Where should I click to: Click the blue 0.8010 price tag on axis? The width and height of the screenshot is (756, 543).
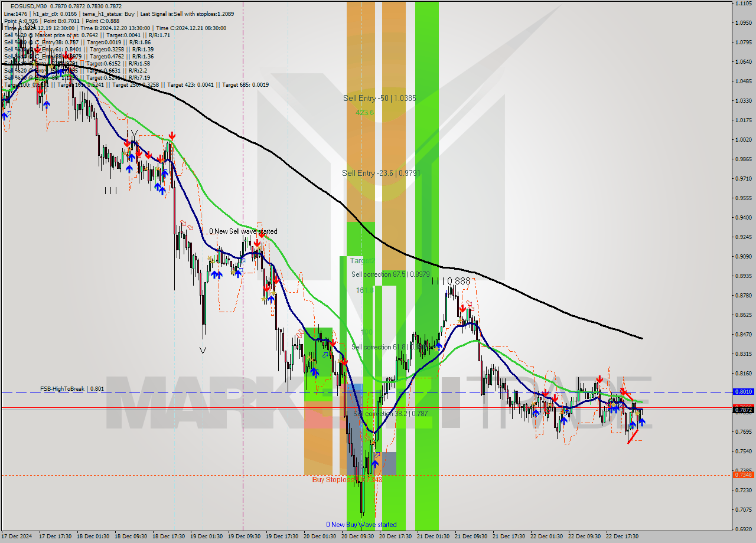743,391
